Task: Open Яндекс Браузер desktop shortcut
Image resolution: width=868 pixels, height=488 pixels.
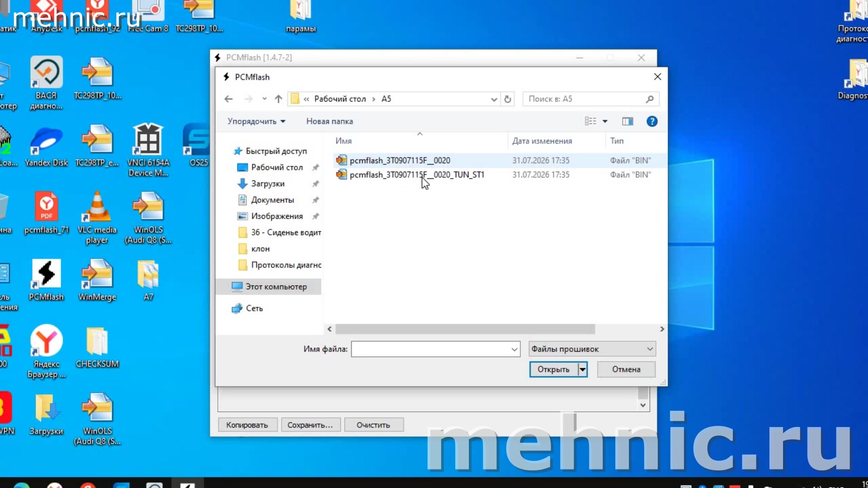Action: 47,352
